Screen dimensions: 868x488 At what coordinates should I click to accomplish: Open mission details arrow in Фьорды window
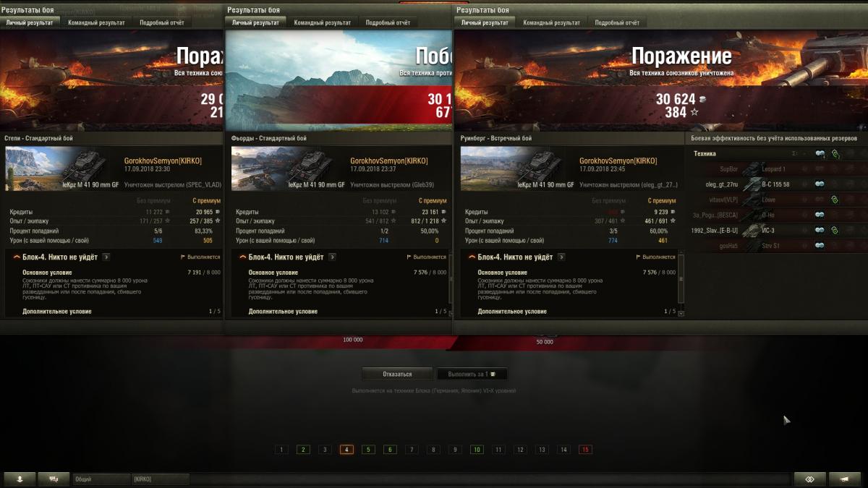332,257
